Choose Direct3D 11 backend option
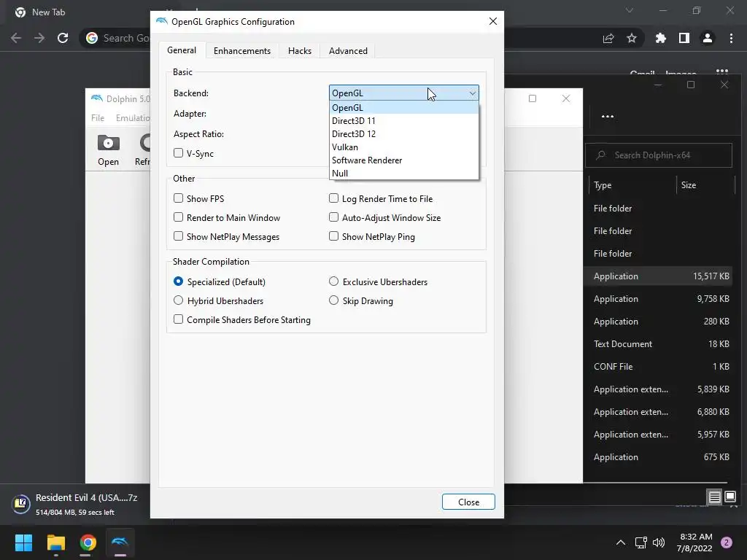747x560 pixels. tap(403, 121)
